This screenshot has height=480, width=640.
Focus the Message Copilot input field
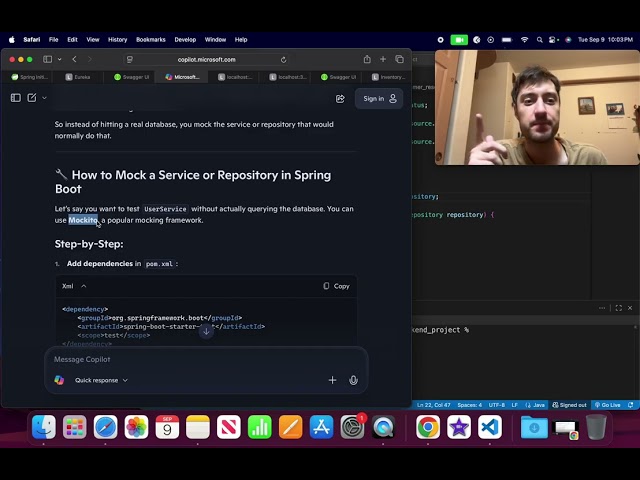click(206, 359)
